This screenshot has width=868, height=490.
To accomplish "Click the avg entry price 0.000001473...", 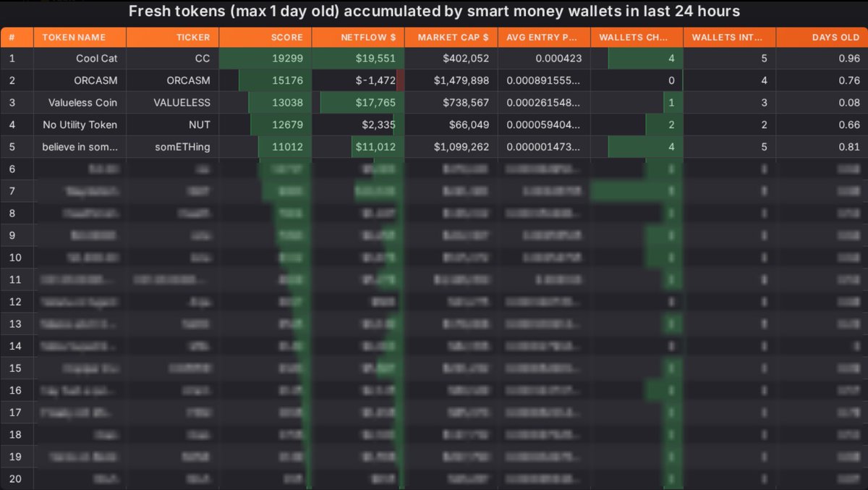I will pos(543,147).
